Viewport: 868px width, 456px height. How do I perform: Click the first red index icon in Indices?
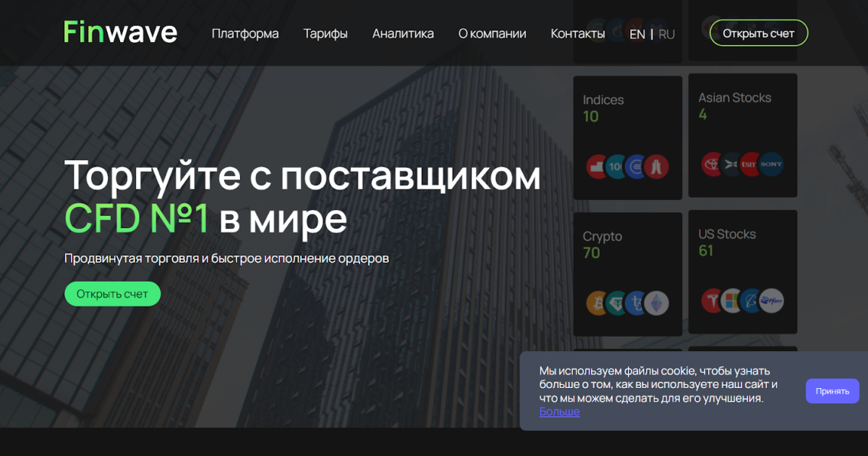597,166
